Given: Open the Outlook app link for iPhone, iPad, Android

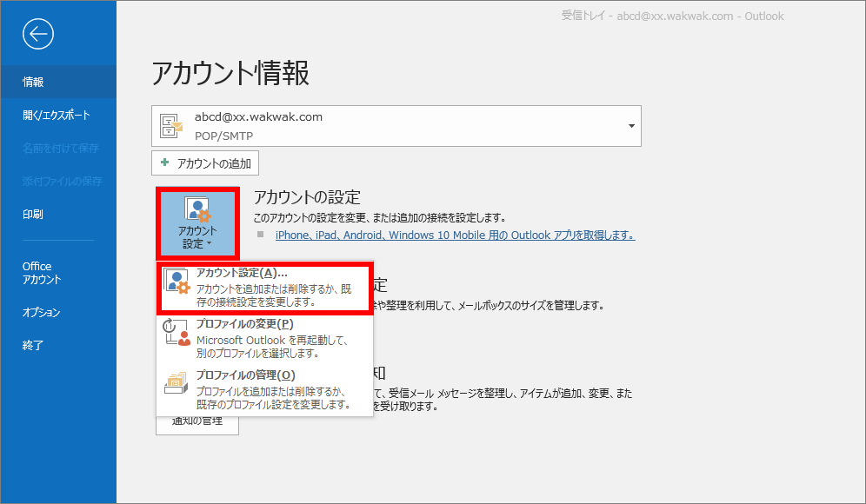Looking at the screenshot, I should pos(455,235).
